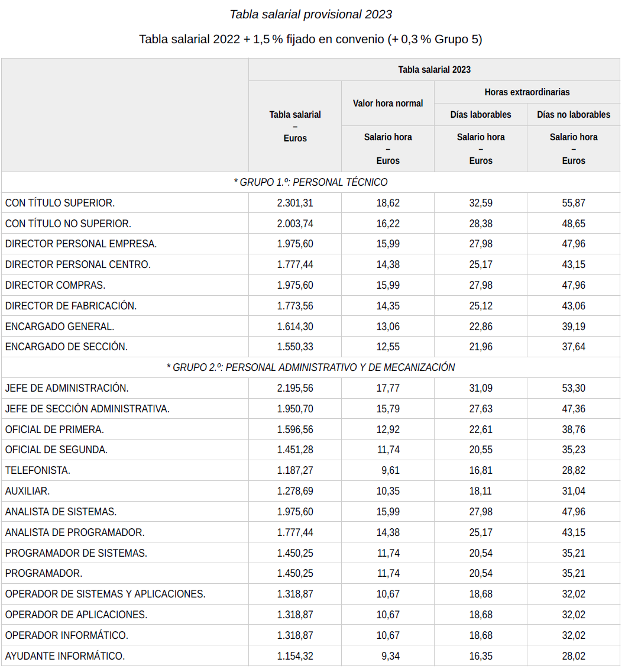This screenshot has width=625, height=672.
Task: Click the 'GRUPO 1.º: PERSONAL TÉCNICO' section row
Action: point(311,182)
